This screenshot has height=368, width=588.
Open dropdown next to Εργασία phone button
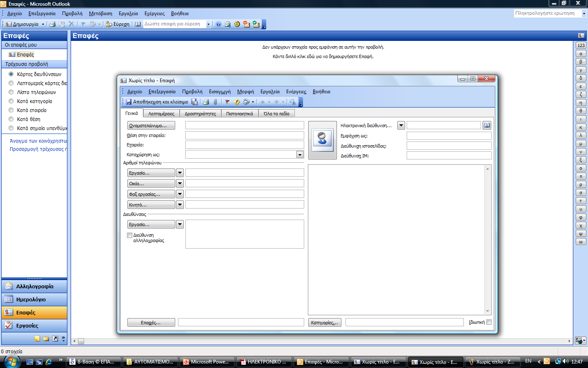(x=180, y=173)
